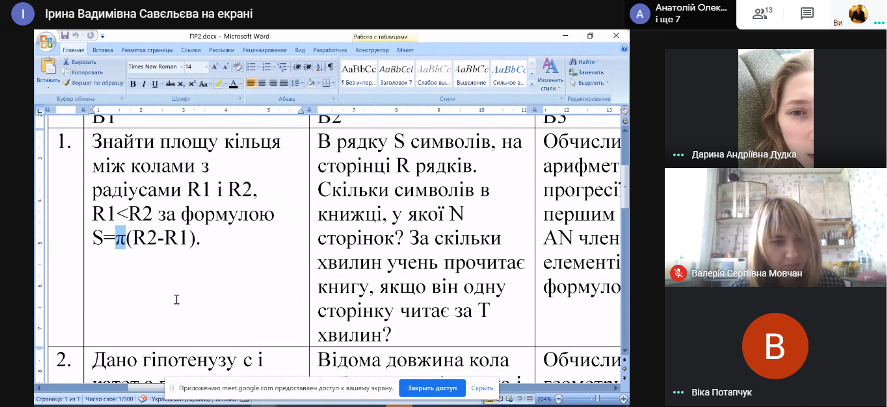The height and width of the screenshot is (407, 887).
Task: Click the Закрыть доступ button
Action: [431, 388]
